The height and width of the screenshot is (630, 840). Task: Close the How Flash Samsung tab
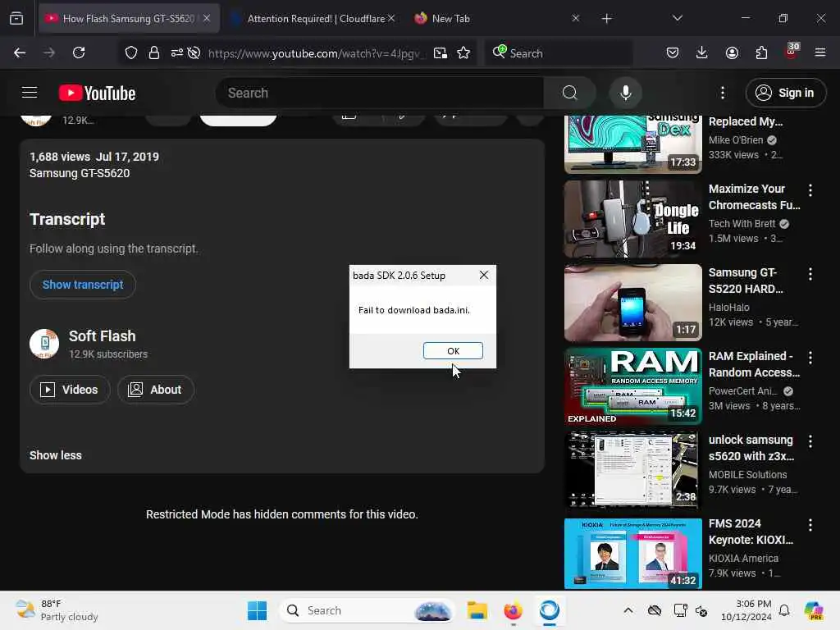(207, 18)
